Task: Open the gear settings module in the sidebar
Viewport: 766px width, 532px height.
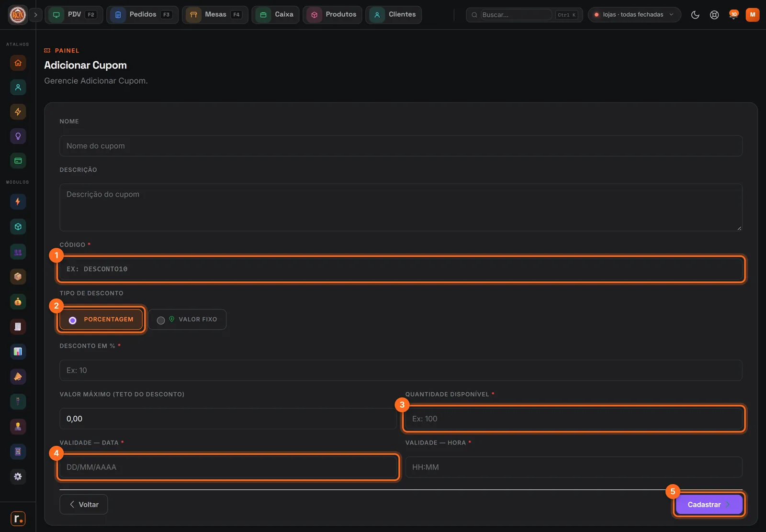Action: click(x=18, y=477)
